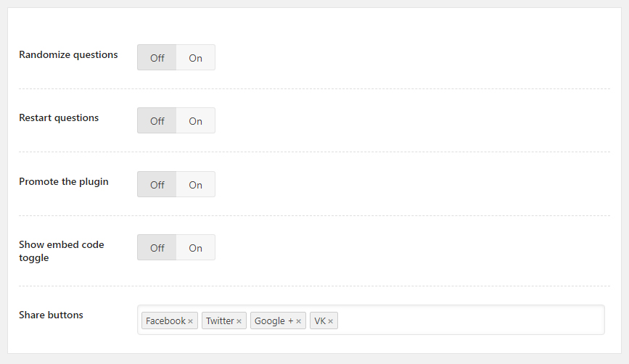Select the Twitter tag label
Screen dimensions: 629x364
[220, 321]
